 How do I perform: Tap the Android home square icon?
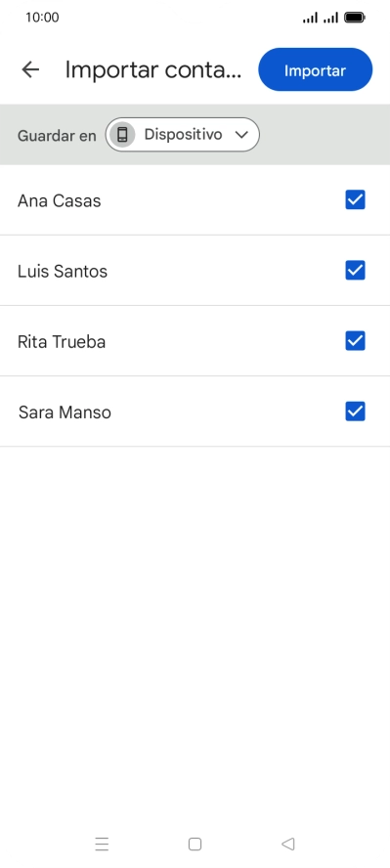click(x=195, y=844)
